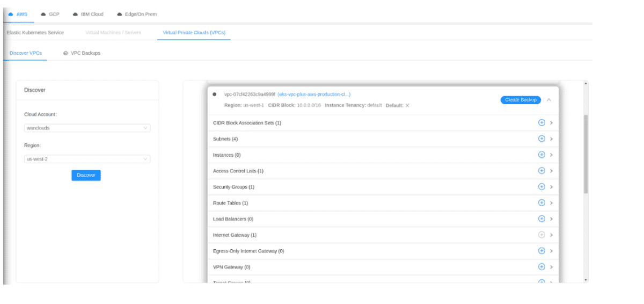Expand CIDR Block Association Sets chevron

(552, 123)
